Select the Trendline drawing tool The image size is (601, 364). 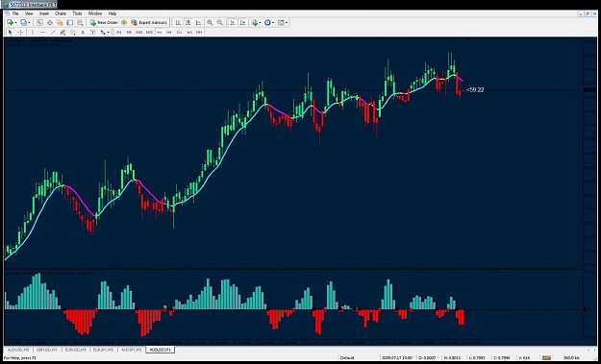pyautogui.click(x=53, y=32)
